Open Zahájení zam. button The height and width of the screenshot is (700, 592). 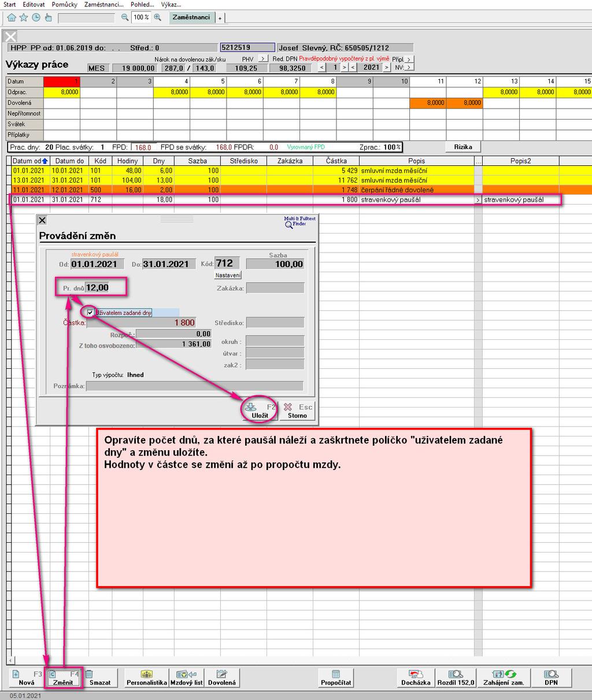(x=504, y=677)
